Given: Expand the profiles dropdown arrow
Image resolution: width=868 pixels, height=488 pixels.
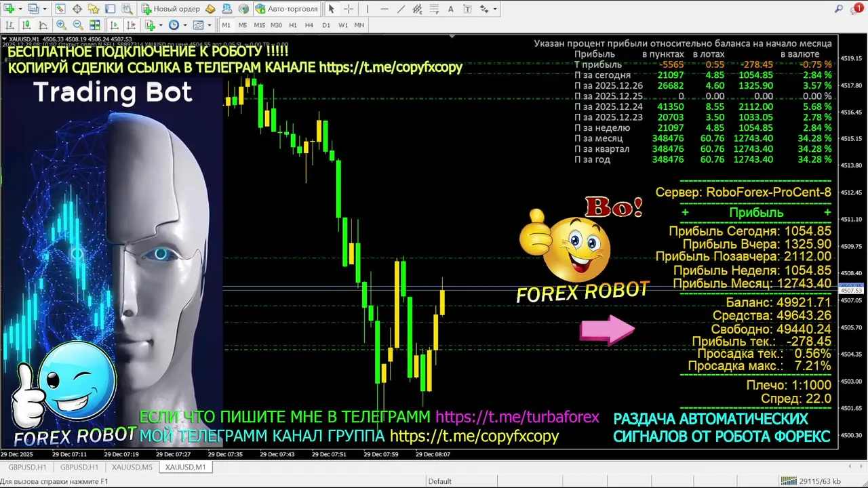Looking at the screenshot, I should (45, 9).
